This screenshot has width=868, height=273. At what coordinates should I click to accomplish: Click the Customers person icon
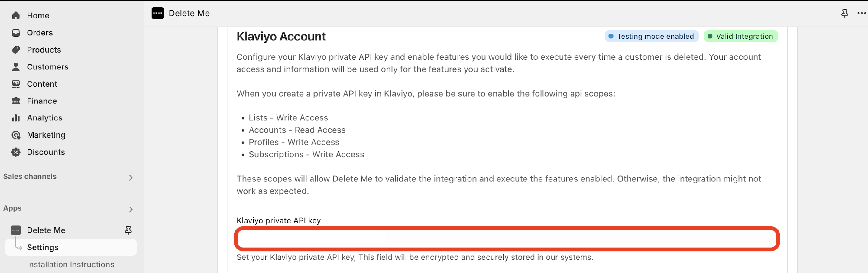pos(16,67)
